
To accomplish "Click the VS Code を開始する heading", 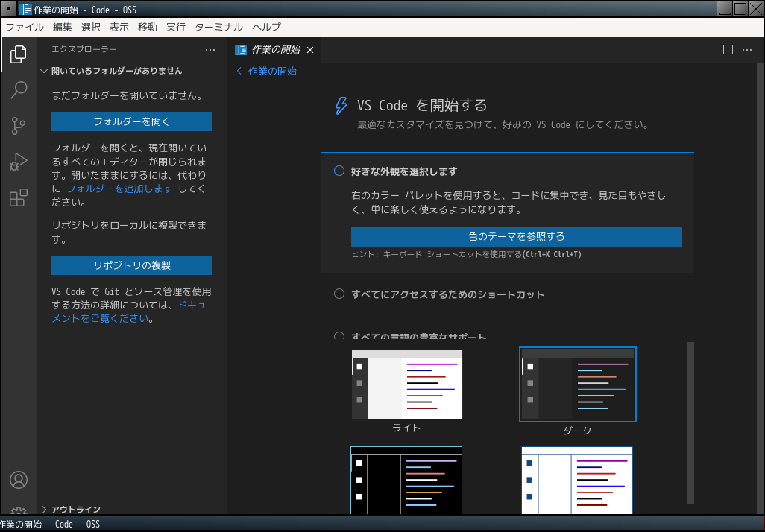I will (x=422, y=105).
